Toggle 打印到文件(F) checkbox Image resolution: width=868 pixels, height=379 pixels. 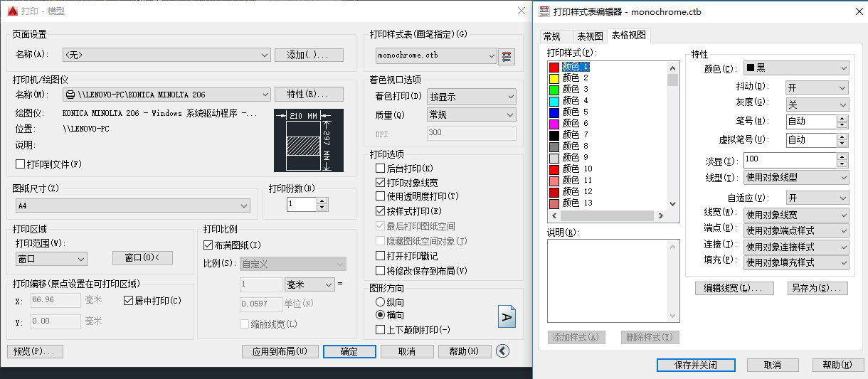point(21,164)
